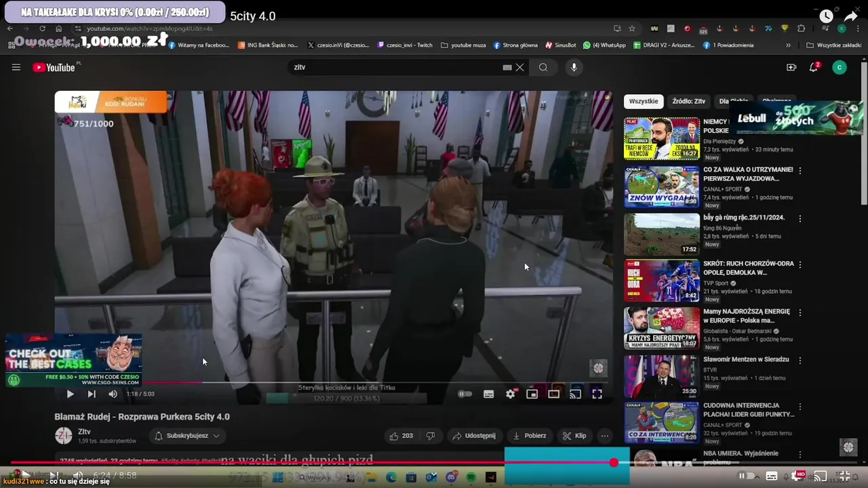
Task: Mute the inner player volume icon
Action: click(x=113, y=394)
